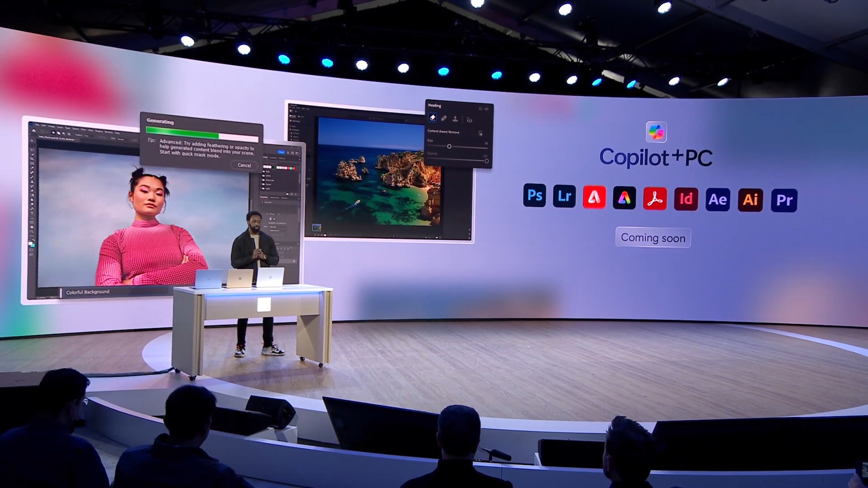Cancel the Generating dialog
868x488 pixels.
[x=245, y=165]
